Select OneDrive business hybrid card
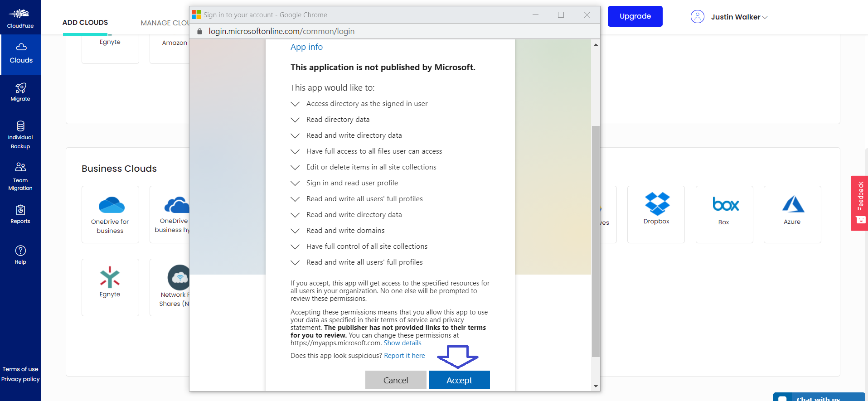Viewport: 868px width, 401px height. pyautogui.click(x=170, y=214)
